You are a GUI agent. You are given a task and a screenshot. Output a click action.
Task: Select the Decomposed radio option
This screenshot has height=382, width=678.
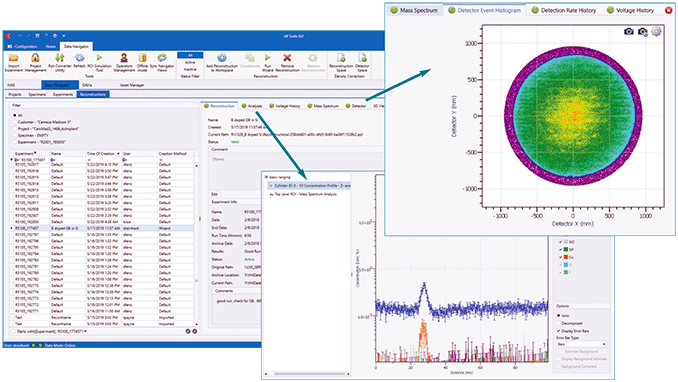(559, 323)
